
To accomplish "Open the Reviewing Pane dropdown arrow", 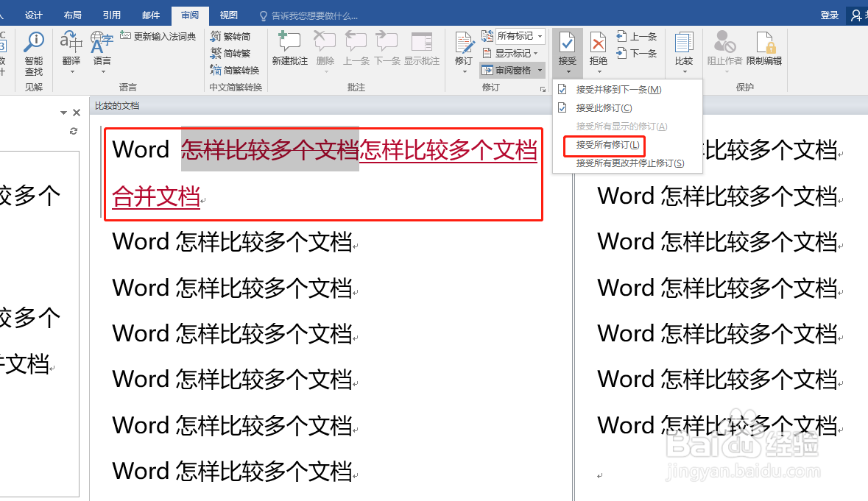I will point(540,70).
